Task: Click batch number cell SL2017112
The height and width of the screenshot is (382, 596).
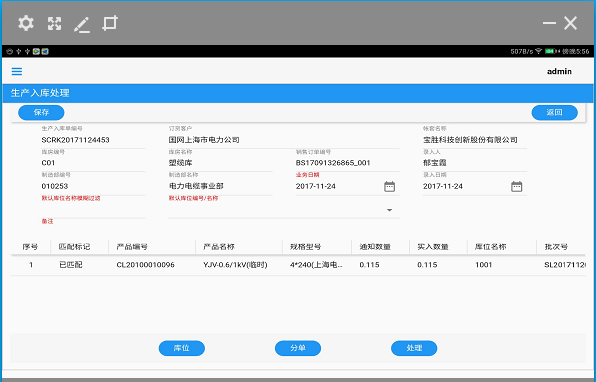Action: (565, 265)
